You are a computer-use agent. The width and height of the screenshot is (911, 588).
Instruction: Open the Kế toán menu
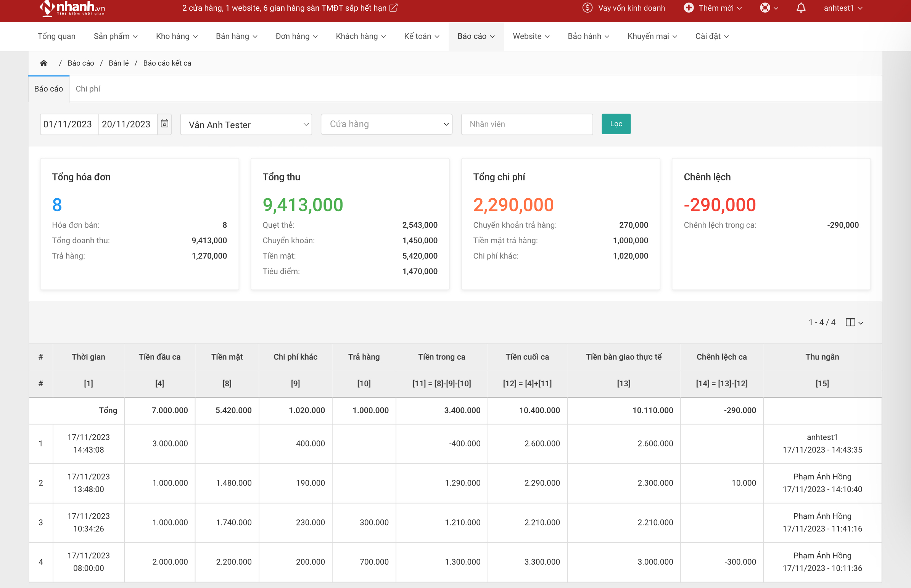[421, 36]
